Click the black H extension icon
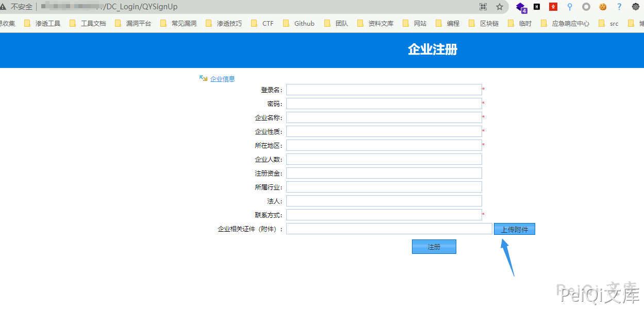644x310 pixels. click(x=537, y=7)
